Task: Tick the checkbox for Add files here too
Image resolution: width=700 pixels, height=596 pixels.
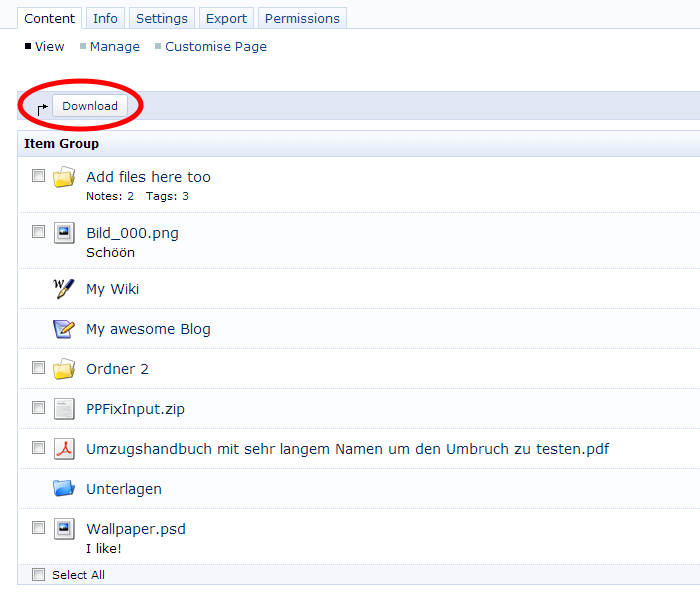Action: [38, 176]
